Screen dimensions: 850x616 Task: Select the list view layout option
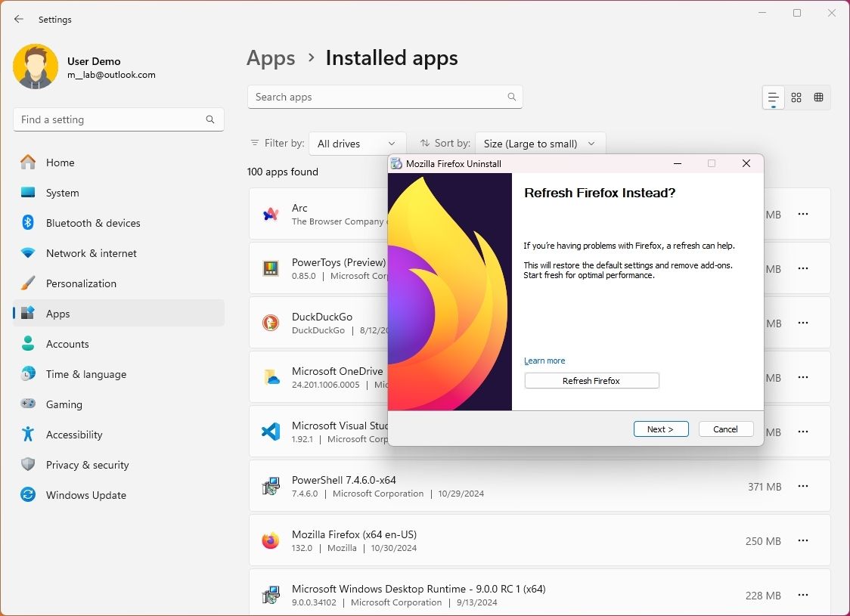tap(772, 97)
